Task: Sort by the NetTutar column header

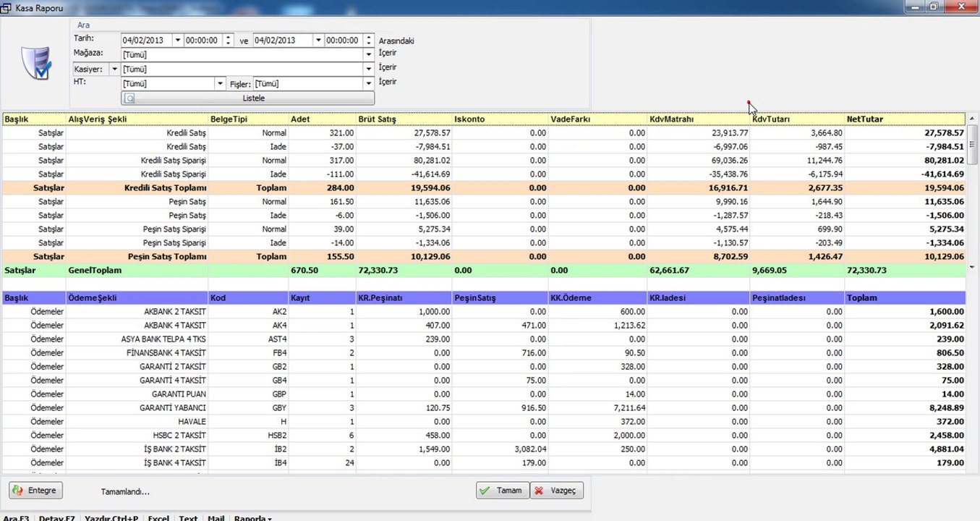Action: coord(905,119)
